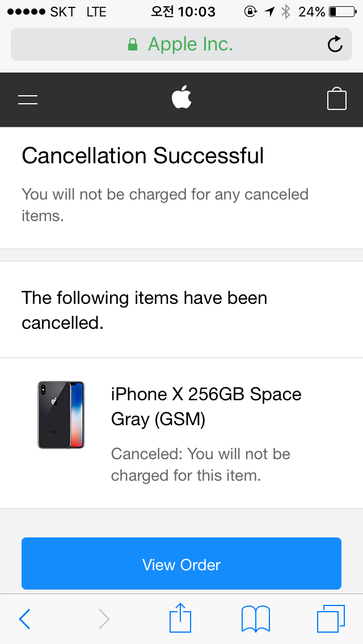Show open Safari tabs
This screenshot has height=644, width=363.
[x=331, y=618]
